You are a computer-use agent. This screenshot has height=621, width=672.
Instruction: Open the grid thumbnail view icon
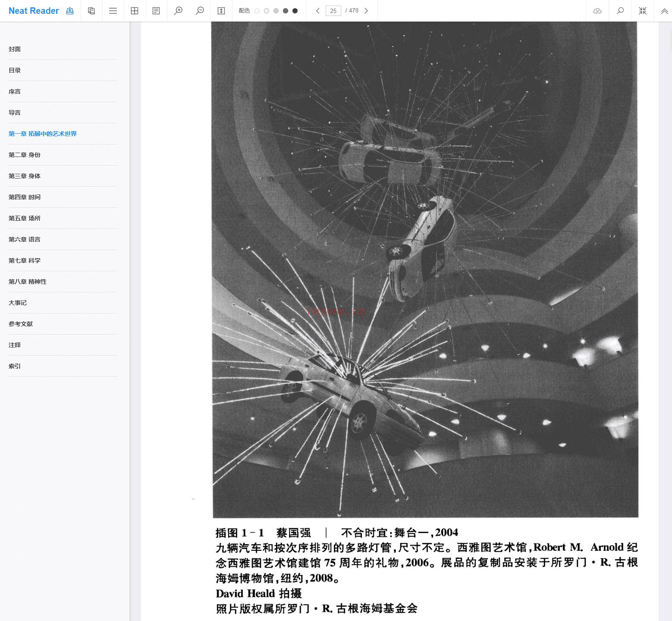pos(135,11)
